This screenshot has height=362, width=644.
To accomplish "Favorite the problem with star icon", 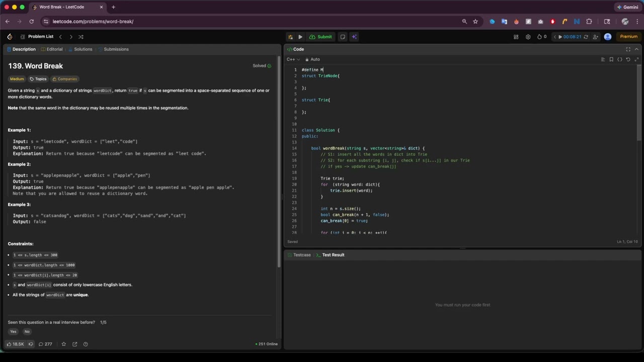I will coord(63,344).
